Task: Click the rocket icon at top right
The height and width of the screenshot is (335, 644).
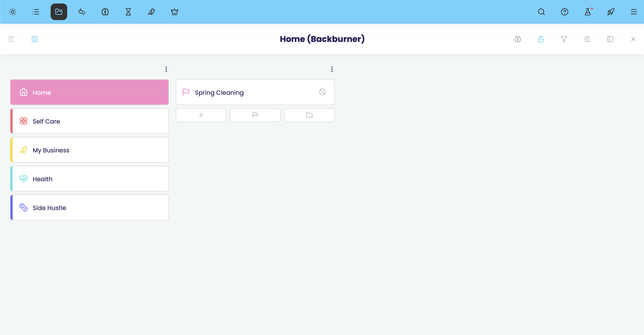Action: pos(610,12)
